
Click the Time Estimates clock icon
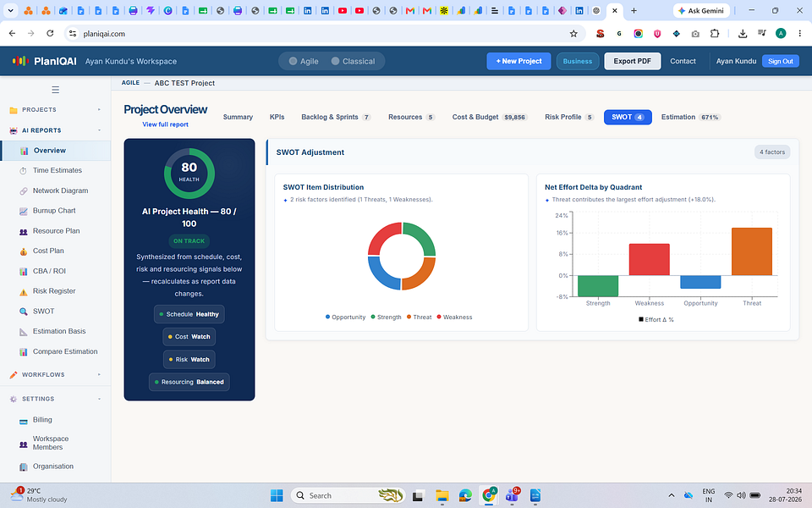click(24, 170)
